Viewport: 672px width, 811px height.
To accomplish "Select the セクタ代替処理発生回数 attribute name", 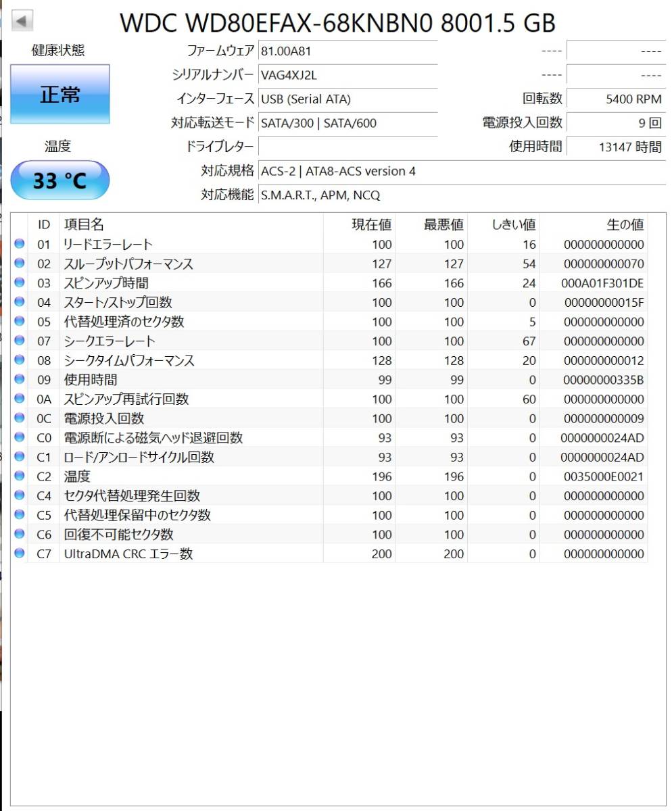I will (132, 496).
